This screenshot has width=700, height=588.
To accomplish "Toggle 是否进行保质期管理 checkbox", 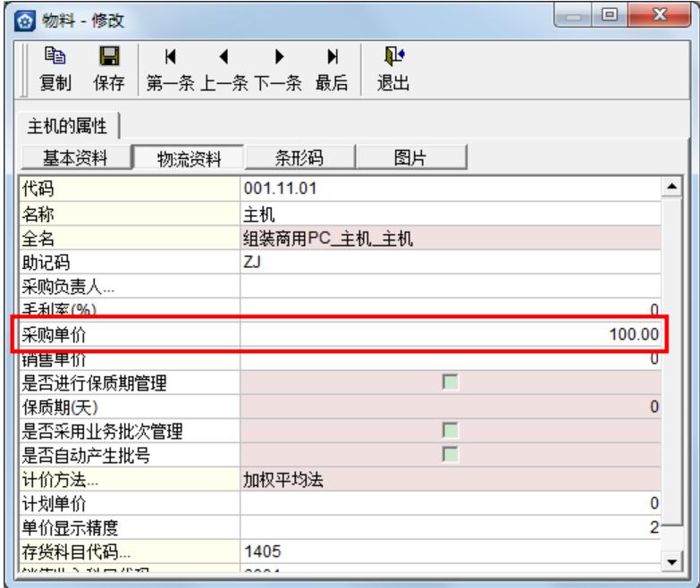I will [450, 382].
